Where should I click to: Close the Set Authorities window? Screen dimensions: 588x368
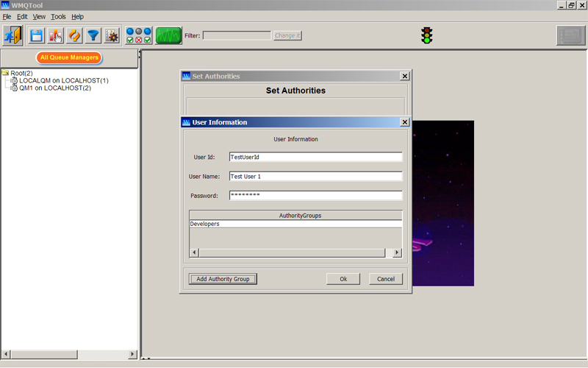(405, 76)
